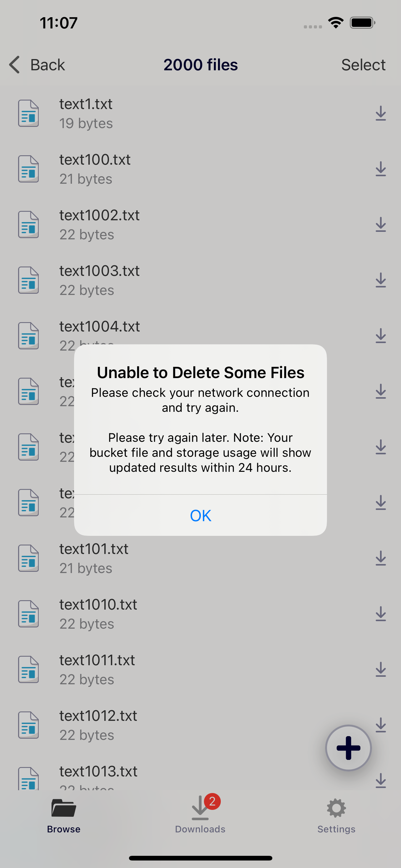Open the Settings tab
Image resolution: width=401 pixels, height=868 pixels.
(x=336, y=816)
